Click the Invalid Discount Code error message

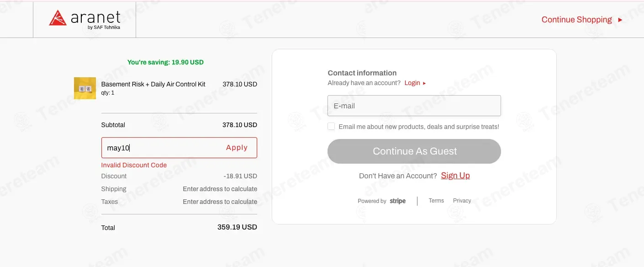coord(134,165)
